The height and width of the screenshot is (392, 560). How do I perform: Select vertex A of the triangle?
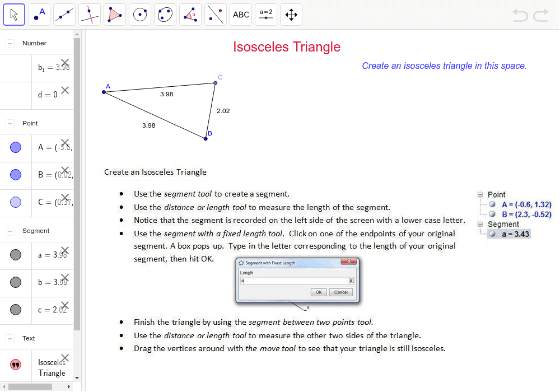104,92
